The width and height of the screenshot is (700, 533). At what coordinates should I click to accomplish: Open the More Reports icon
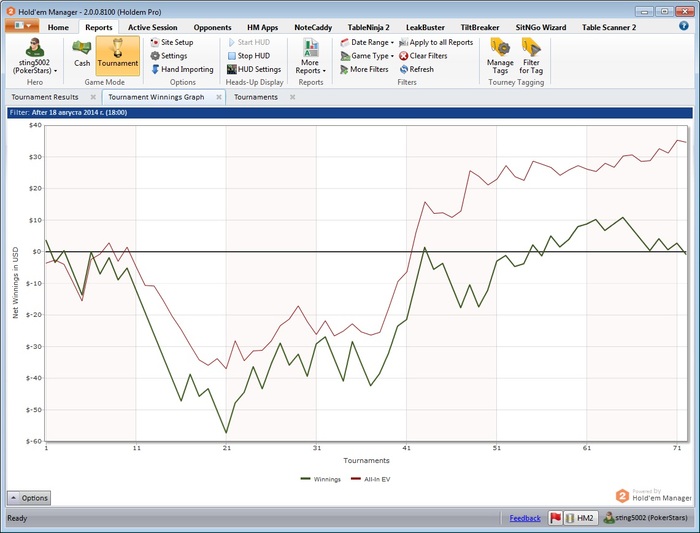click(311, 47)
